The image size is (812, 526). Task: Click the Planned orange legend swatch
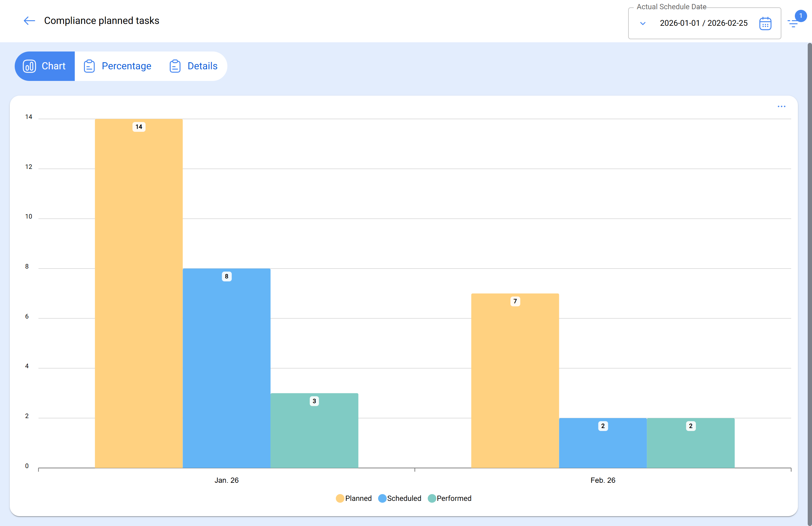[340, 498]
